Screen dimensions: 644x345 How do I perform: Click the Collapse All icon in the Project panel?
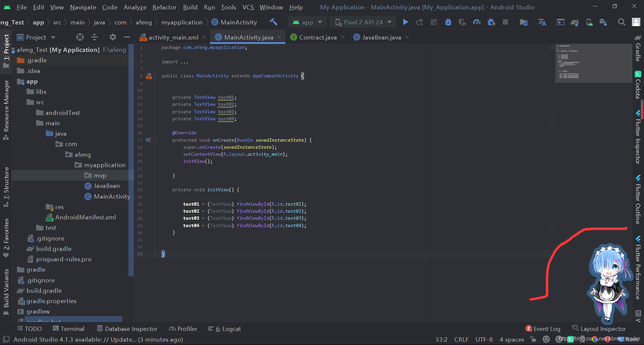[x=94, y=37]
